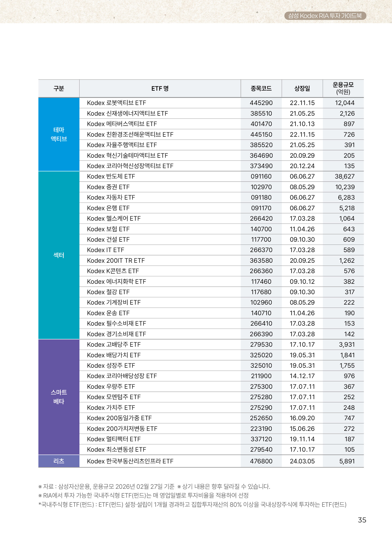Click 'Kodex 경기소비재 ETF' name
This screenshot has height=538, width=392.
click(116, 334)
